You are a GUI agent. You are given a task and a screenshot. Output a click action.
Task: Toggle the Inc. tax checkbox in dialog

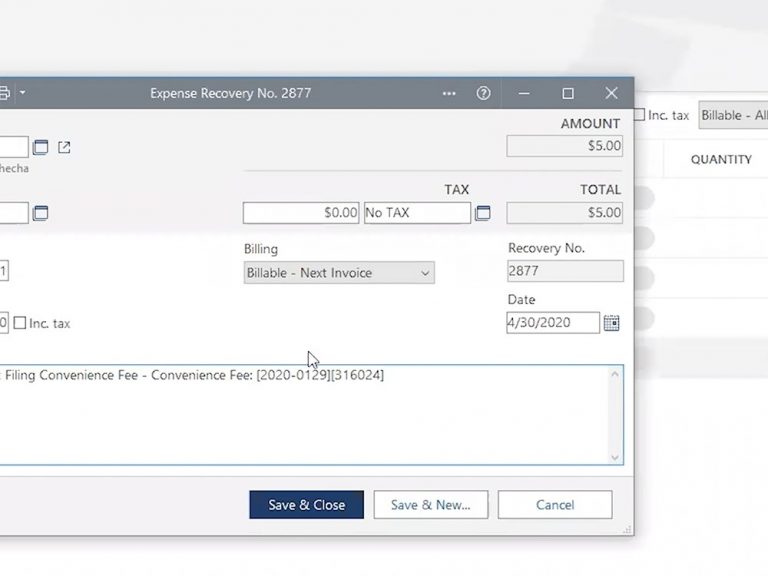tap(20, 323)
